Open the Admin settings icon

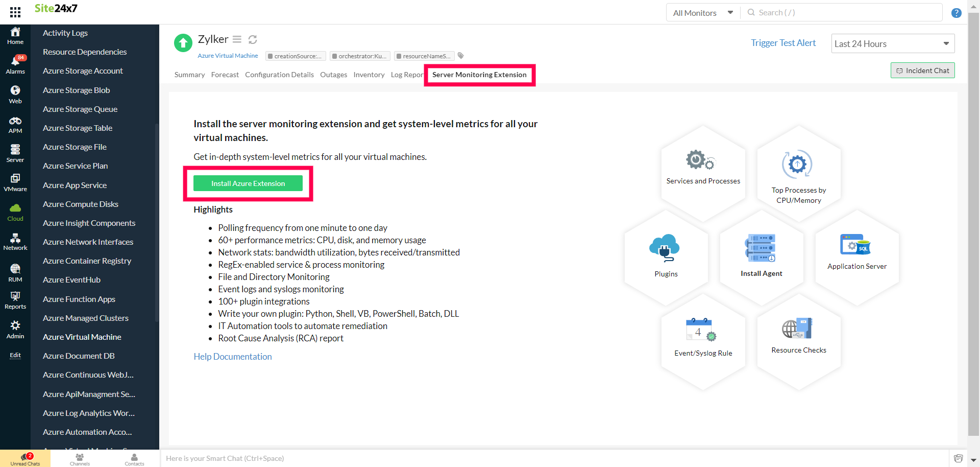(15, 329)
